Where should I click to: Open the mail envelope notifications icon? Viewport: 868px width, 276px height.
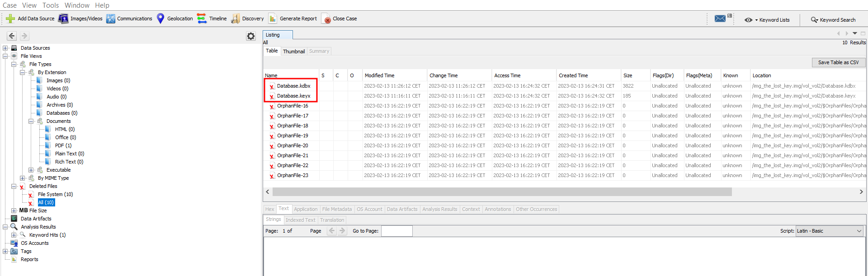pos(720,19)
